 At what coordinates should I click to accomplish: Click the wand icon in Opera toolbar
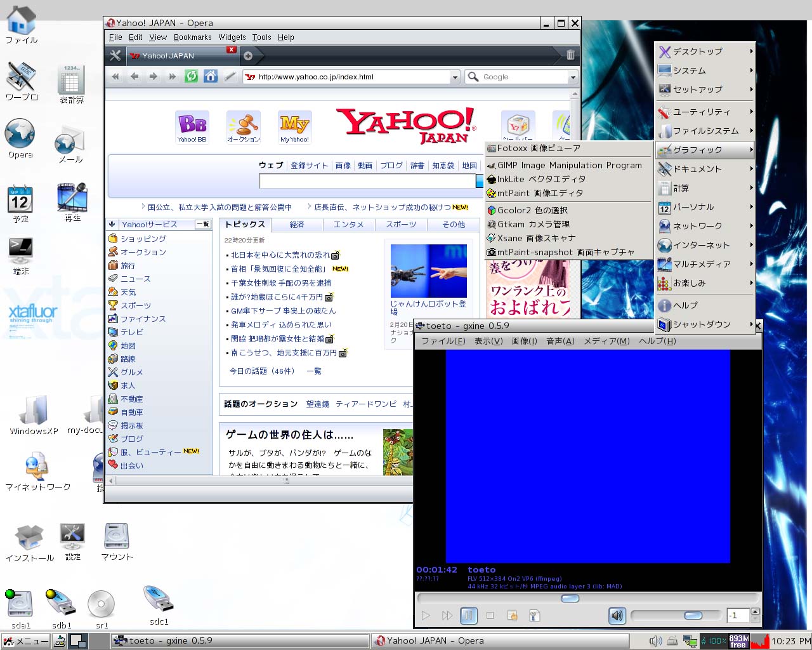point(230,76)
